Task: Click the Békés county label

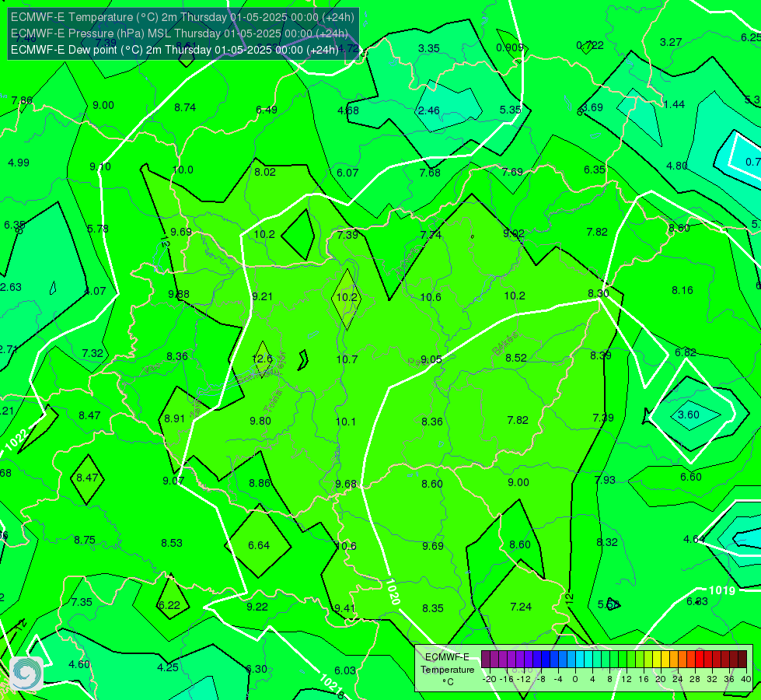Action: [504, 344]
